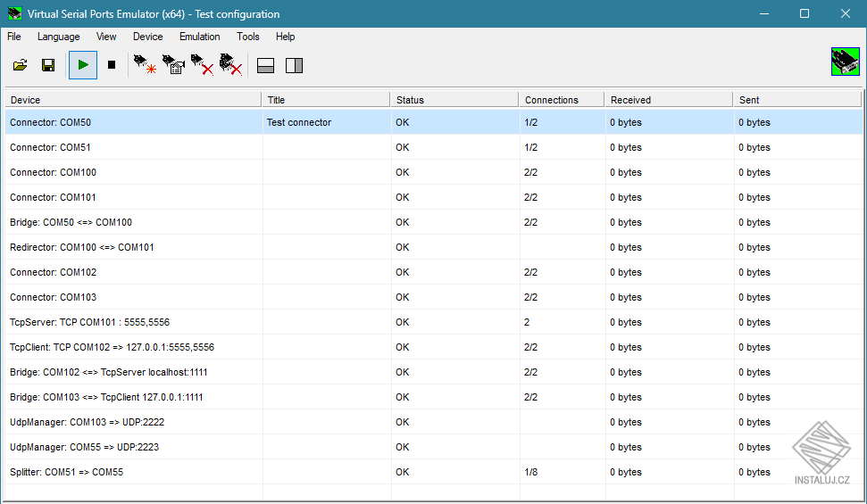Switch to the vertical split layout icon
The image size is (867, 504).
tap(294, 65)
